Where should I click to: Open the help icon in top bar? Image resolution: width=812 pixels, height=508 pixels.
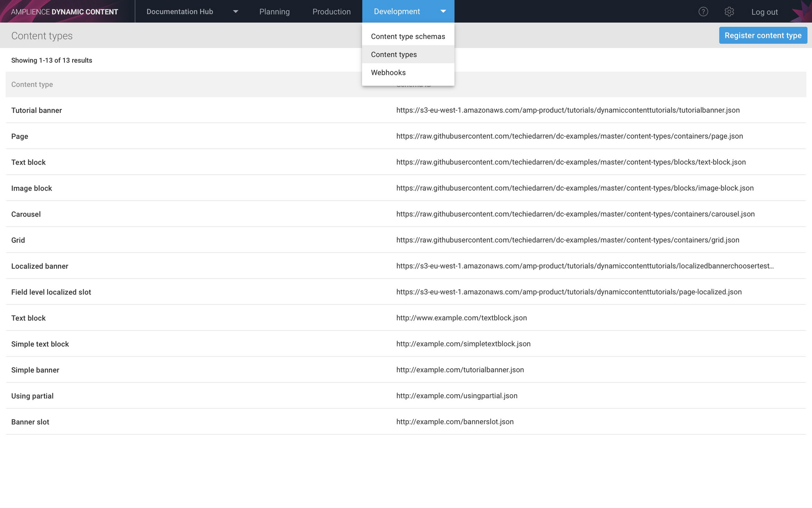[x=703, y=11]
